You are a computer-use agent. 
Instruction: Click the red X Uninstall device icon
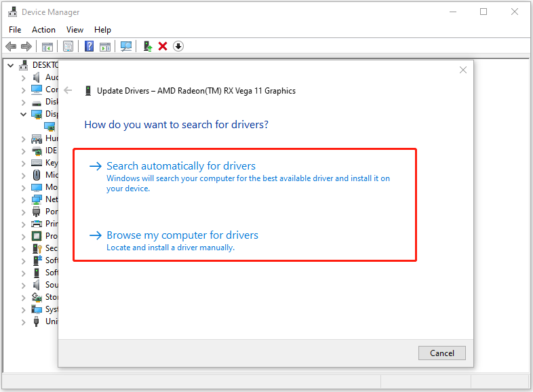[163, 46]
